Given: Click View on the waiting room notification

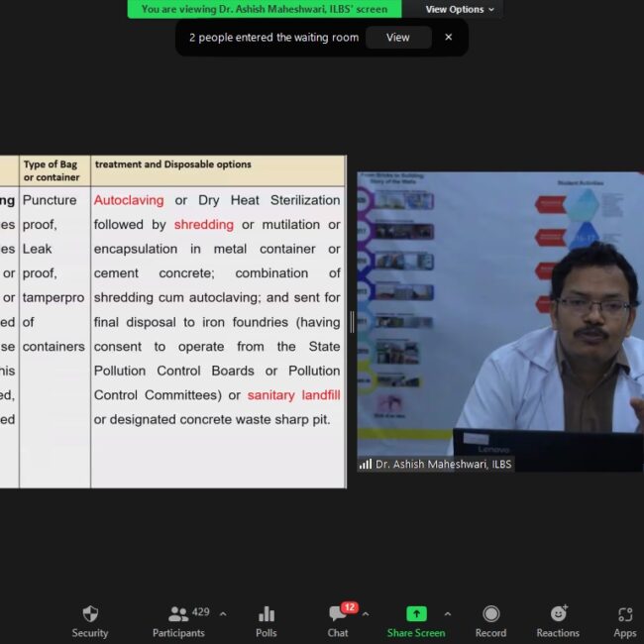Looking at the screenshot, I should coord(397,38).
